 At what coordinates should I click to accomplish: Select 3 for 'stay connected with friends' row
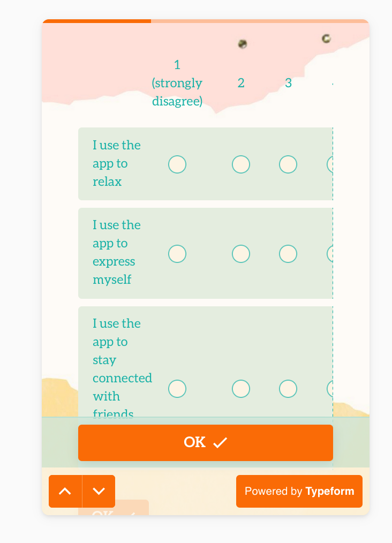[x=288, y=389]
